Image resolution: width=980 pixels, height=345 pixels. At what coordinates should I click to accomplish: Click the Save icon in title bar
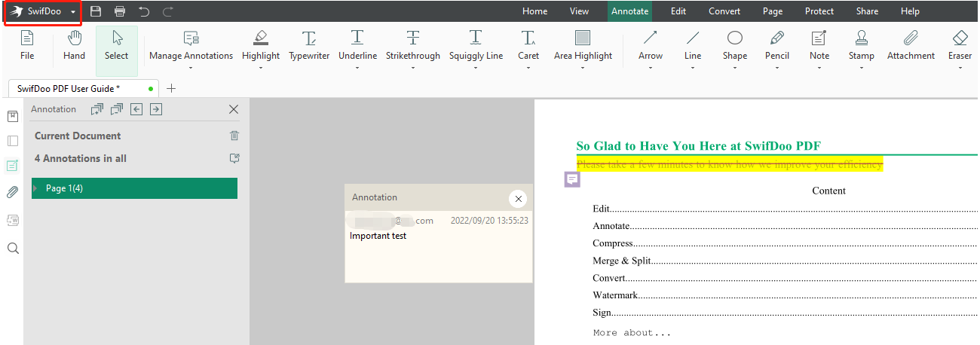tap(95, 11)
